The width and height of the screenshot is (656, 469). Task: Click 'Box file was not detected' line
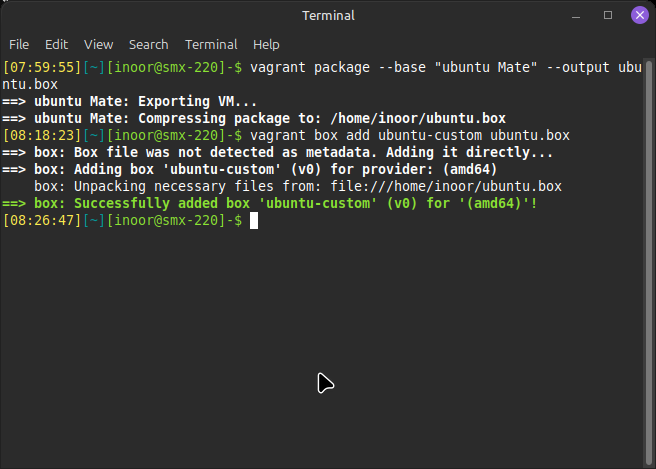coord(278,152)
